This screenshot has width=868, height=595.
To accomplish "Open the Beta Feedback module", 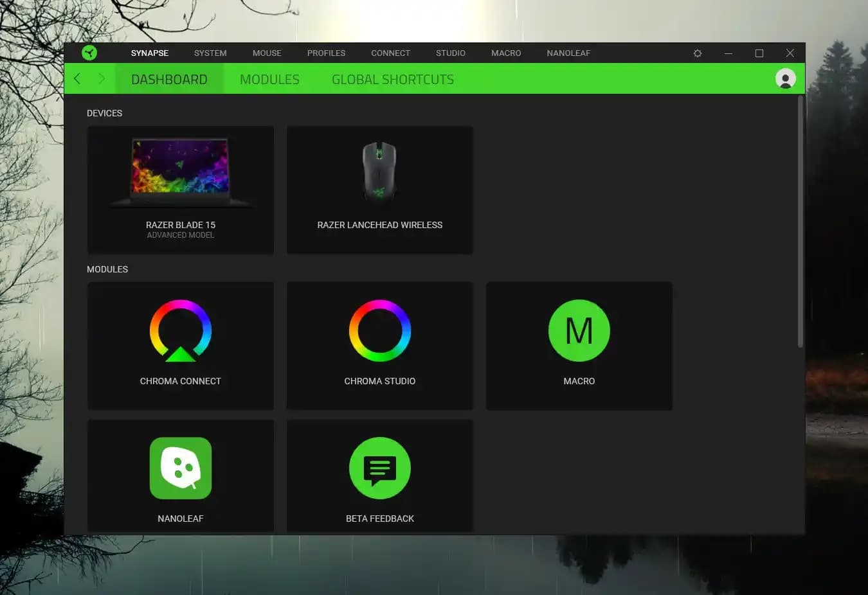I will point(379,475).
